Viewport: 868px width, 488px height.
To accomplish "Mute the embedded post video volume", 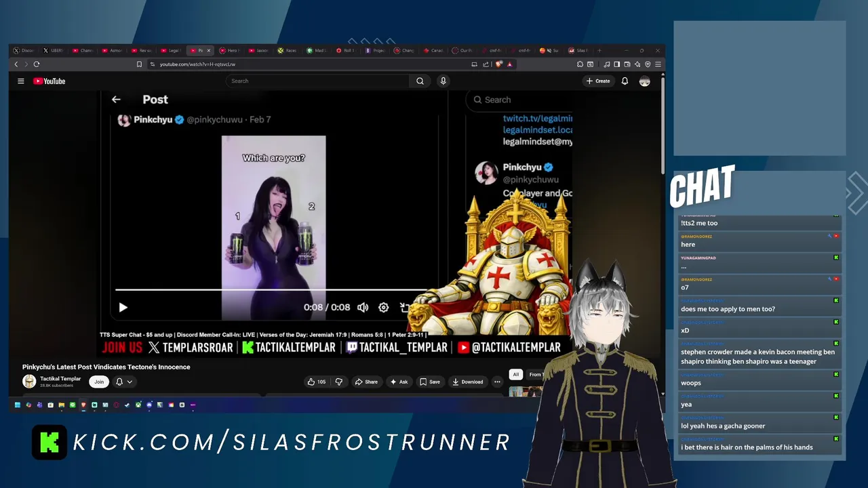I will (x=363, y=307).
